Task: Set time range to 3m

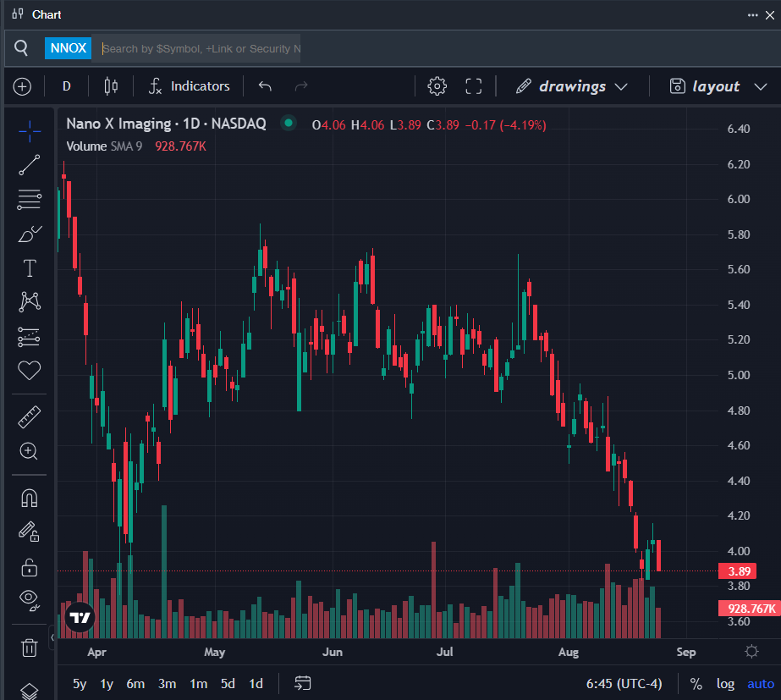Action: click(x=168, y=684)
